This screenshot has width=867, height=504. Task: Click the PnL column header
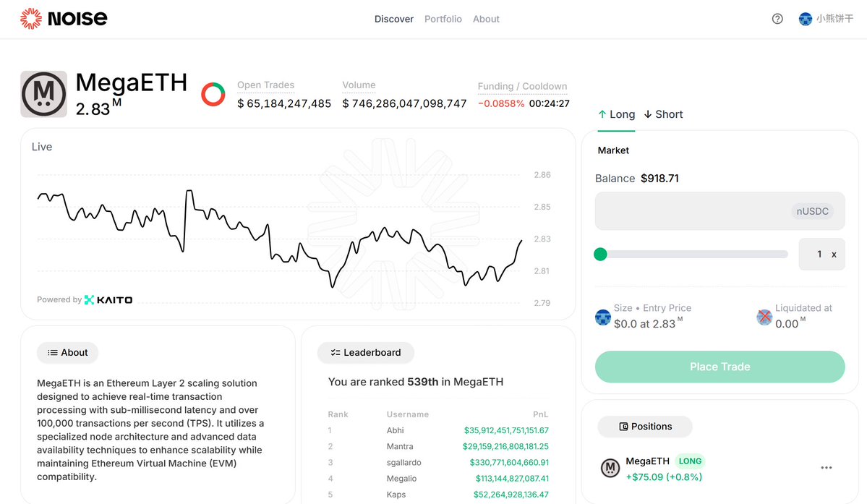[x=541, y=414]
